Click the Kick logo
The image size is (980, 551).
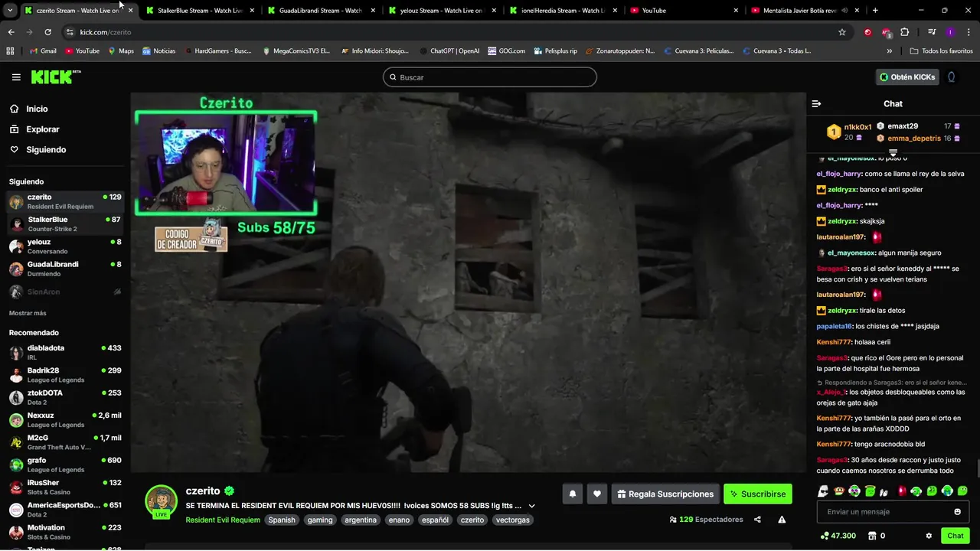55,77
